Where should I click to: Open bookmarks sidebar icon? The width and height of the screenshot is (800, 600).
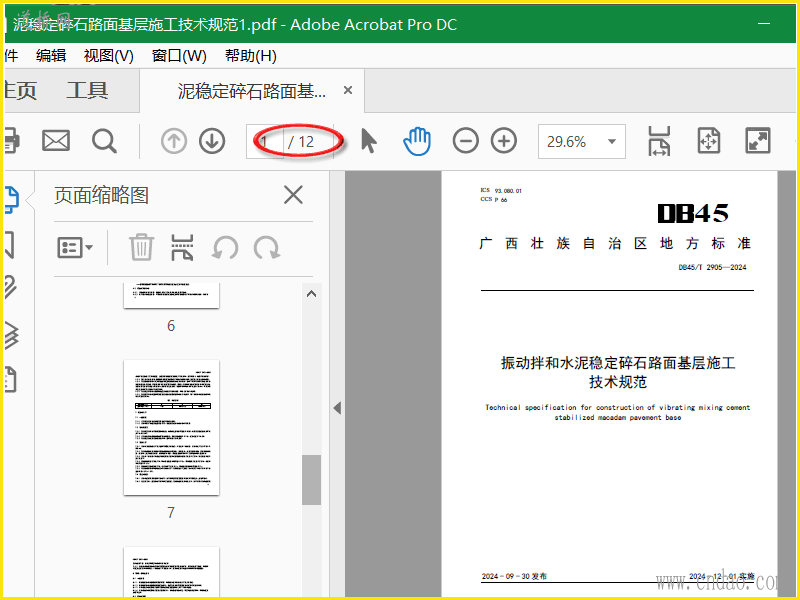pos(10,245)
